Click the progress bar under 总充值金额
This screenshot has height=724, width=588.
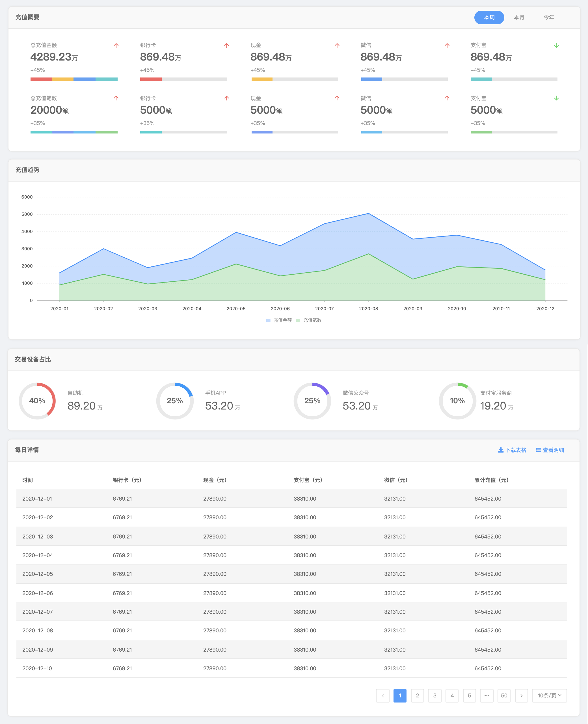74,79
